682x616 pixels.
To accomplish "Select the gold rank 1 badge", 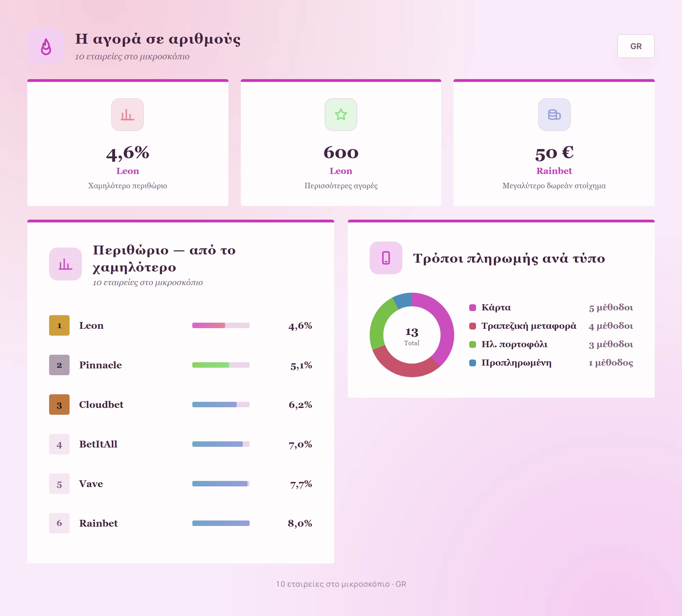I will (59, 325).
